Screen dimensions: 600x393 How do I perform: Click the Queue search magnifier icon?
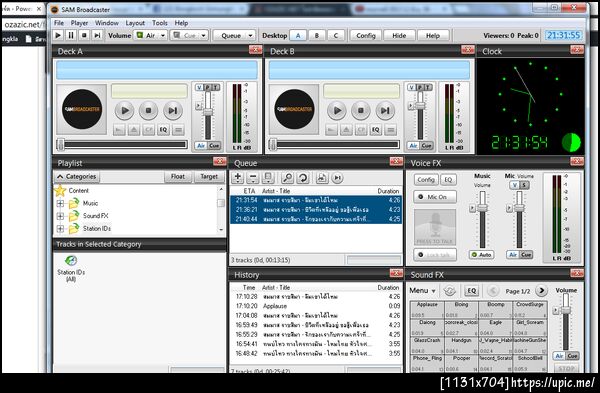(287, 178)
